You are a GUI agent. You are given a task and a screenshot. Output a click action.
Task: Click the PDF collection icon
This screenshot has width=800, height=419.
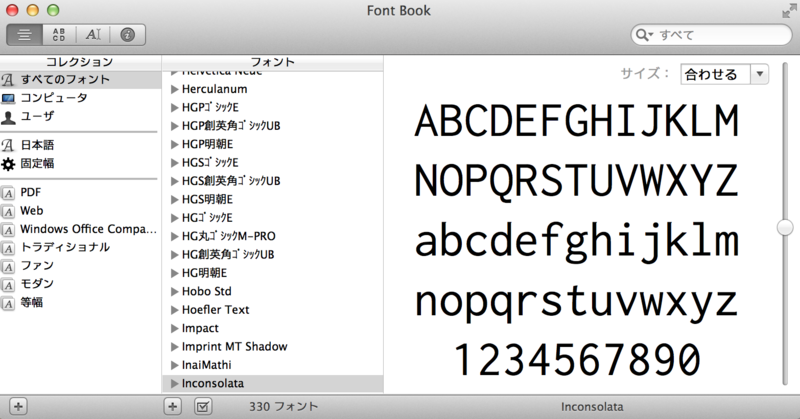pyautogui.click(x=8, y=193)
